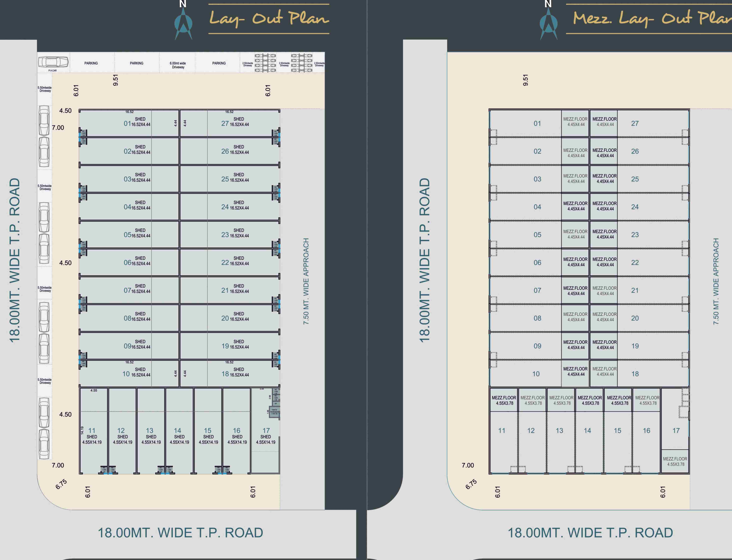Viewport: 732px width, 560px height.
Task: Click shed number 05 in the Lay-Out Plan
Action: 127,235
